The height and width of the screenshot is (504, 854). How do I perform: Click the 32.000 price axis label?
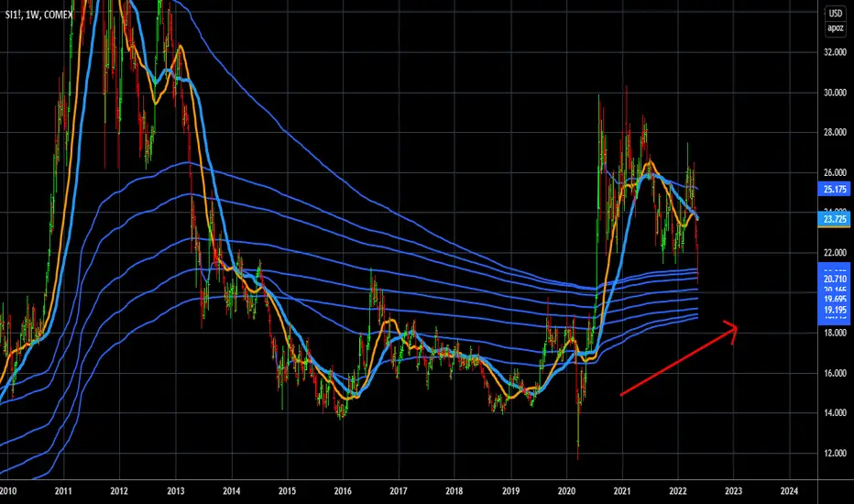[836, 52]
